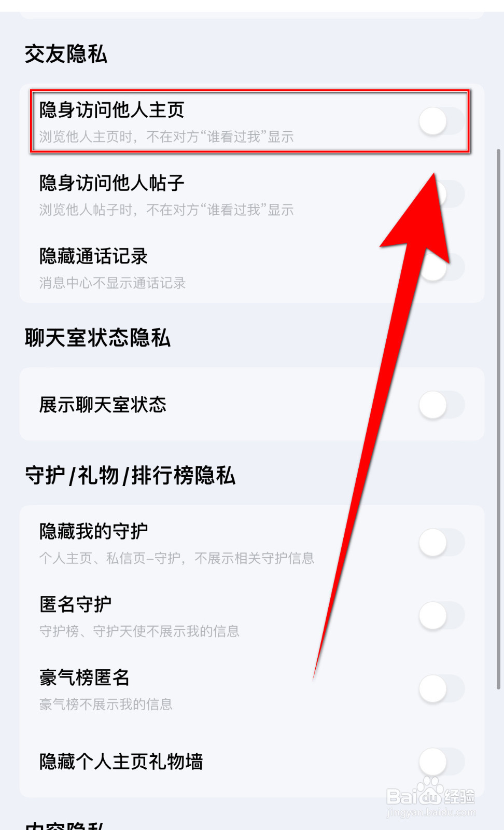Enable 隐身访问他人主页 toggle switch
The height and width of the screenshot is (830, 504).
click(x=442, y=121)
